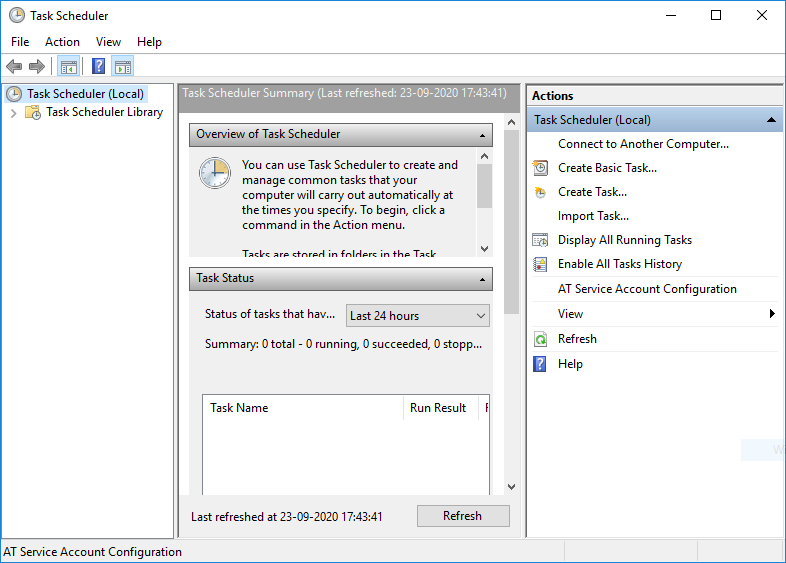Click the Help action in Actions pane
Viewport: 786px width, 563px height.
[x=570, y=364]
